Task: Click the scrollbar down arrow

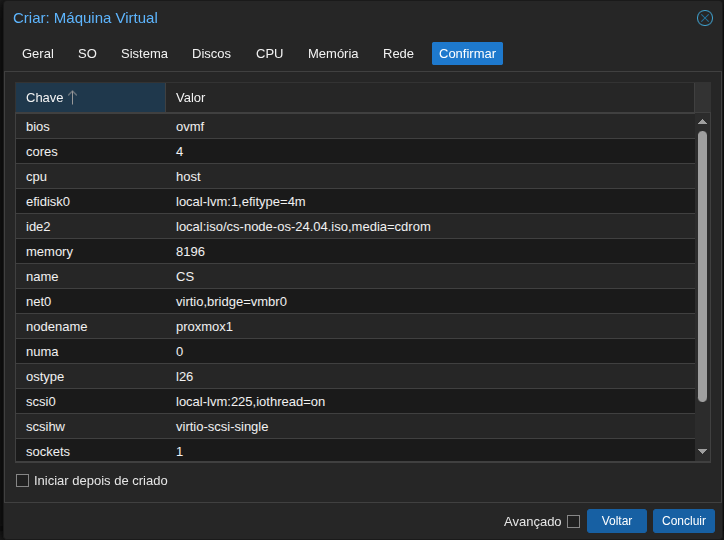Action: click(702, 451)
